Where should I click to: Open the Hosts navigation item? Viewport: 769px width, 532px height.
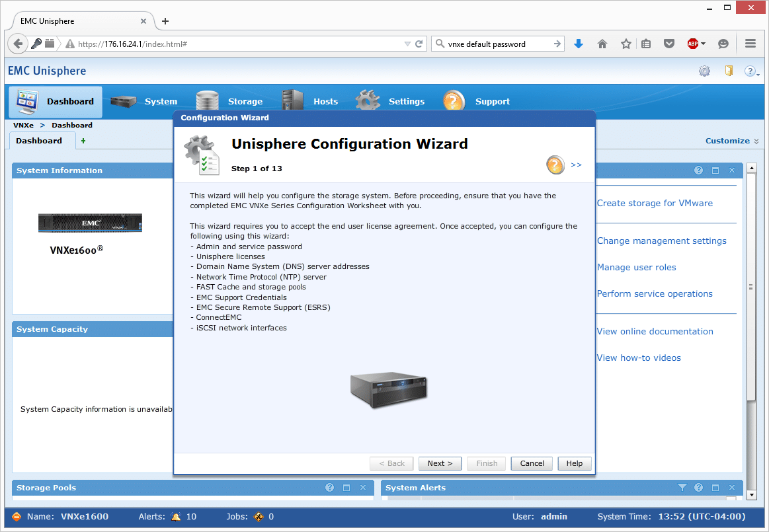[x=310, y=102]
